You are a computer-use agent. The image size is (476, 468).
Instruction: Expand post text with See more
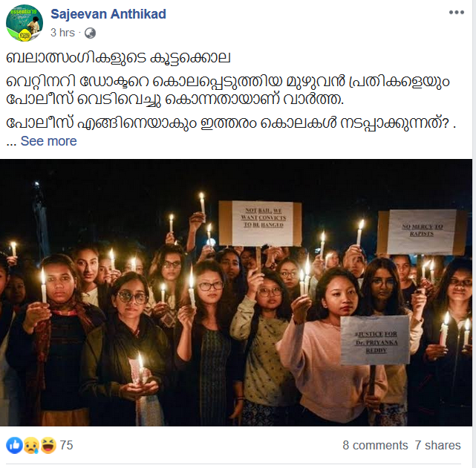48,141
